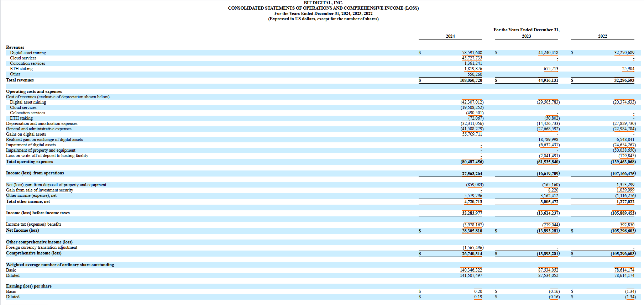Click property impairment value (50,038,650)
This screenshot has width=644, height=305.
click(x=624, y=150)
